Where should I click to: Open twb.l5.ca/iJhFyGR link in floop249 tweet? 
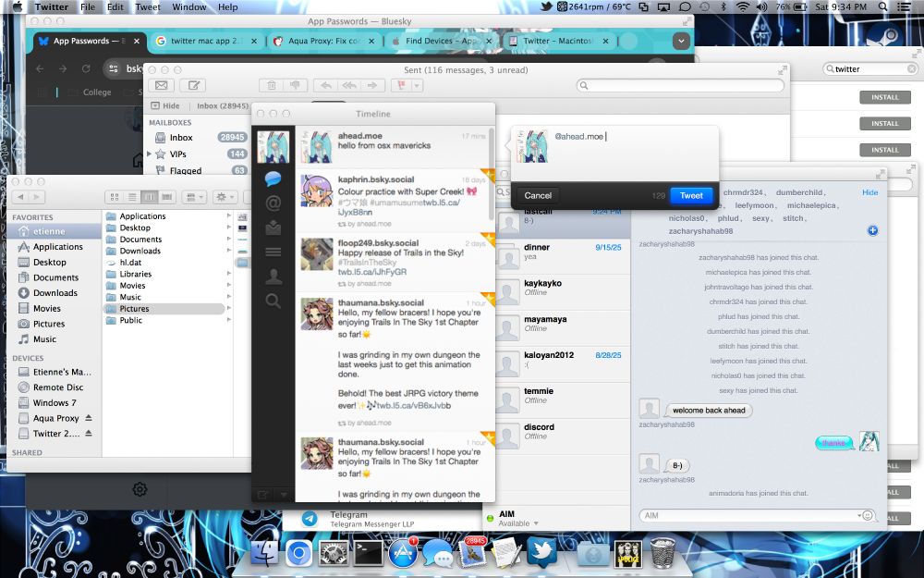pos(371,272)
